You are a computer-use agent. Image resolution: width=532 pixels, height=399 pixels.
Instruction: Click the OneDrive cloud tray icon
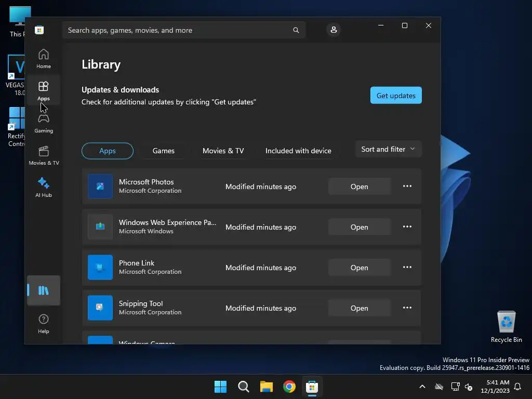(x=439, y=387)
